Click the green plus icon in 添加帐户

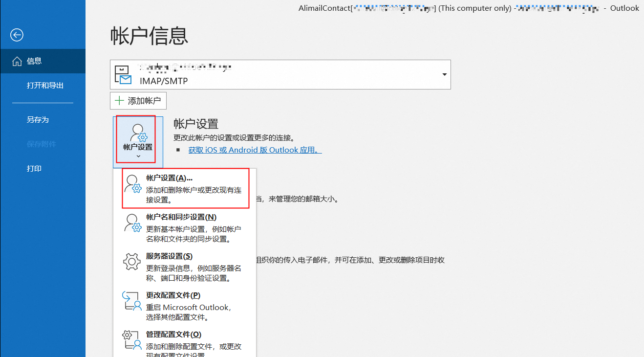[x=119, y=101]
